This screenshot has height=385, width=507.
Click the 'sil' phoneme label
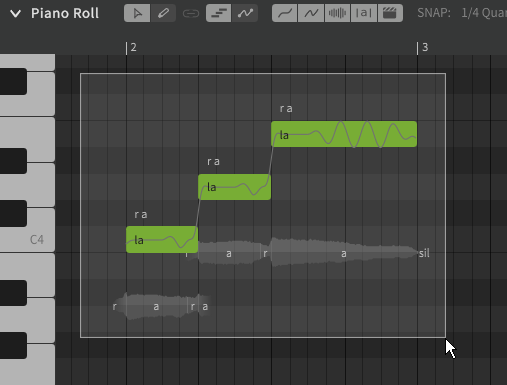pos(424,253)
